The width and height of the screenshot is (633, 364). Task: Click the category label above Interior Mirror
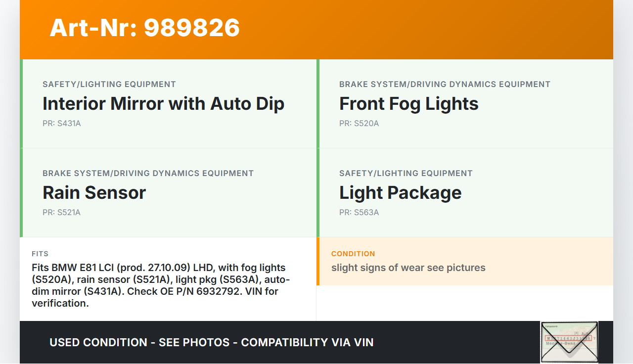pos(109,85)
